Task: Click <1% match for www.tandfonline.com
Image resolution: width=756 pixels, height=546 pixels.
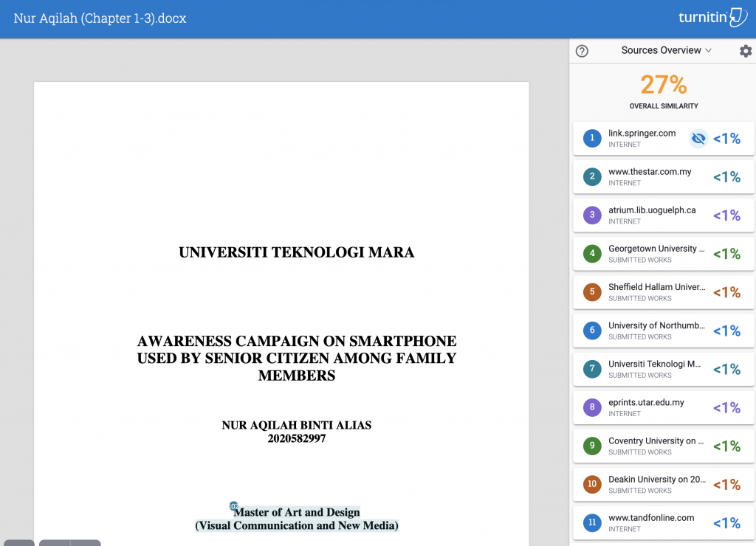Action: click(726, 523)
